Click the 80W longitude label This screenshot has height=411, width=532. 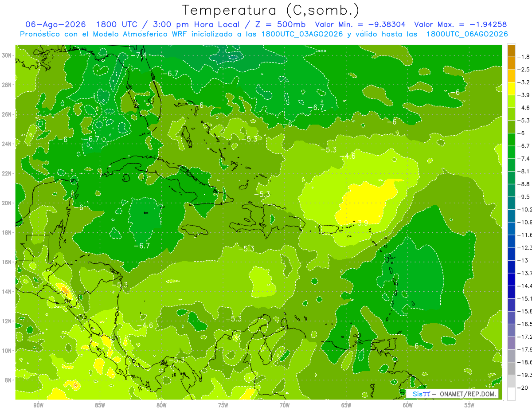tap(161, 405)
